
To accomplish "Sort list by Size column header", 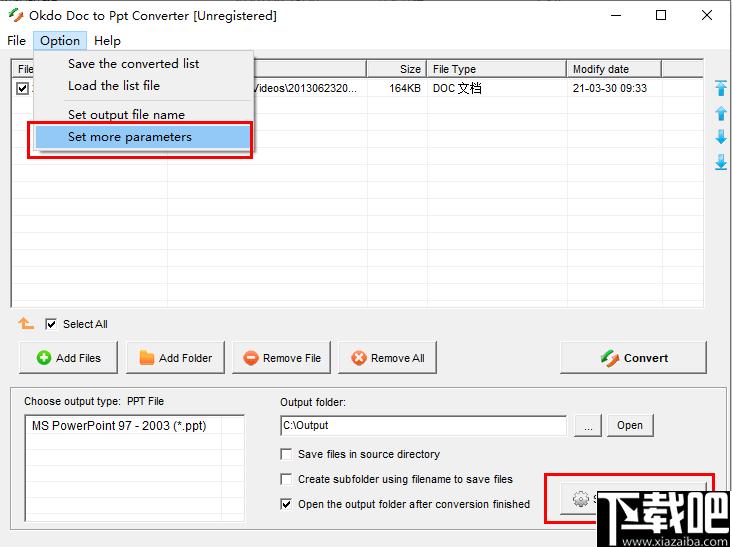I will coord(397,69).
